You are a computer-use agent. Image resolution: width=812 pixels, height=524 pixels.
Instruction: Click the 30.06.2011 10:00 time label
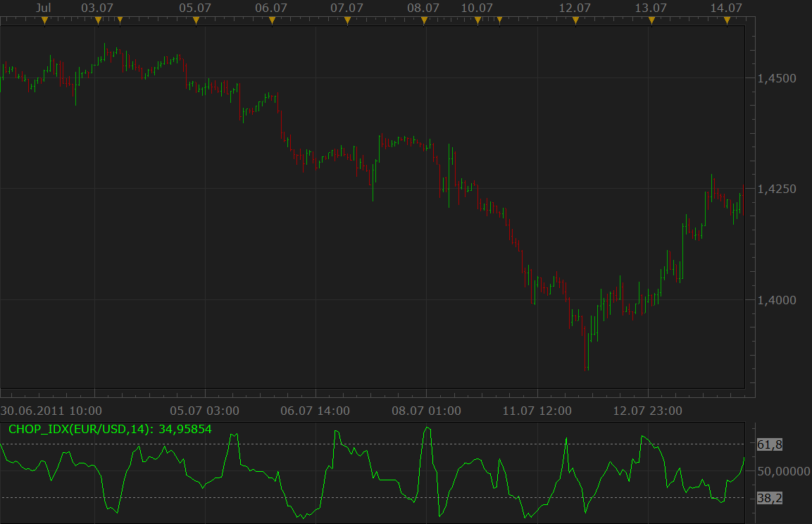click(51, 411)
